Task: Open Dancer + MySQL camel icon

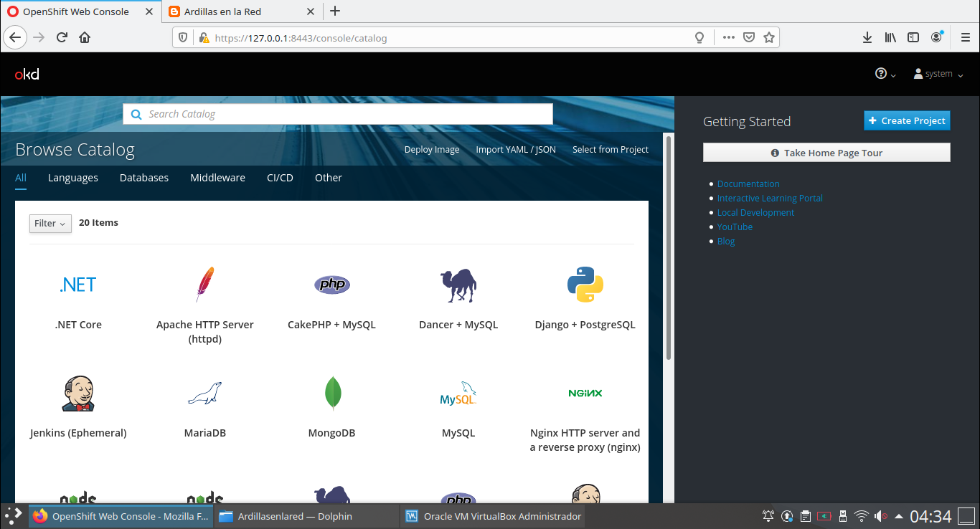Action: 458,285
